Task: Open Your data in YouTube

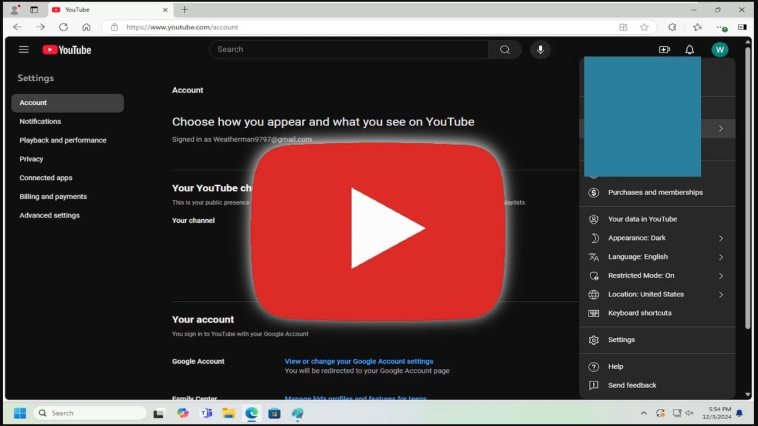Action: 657,219
